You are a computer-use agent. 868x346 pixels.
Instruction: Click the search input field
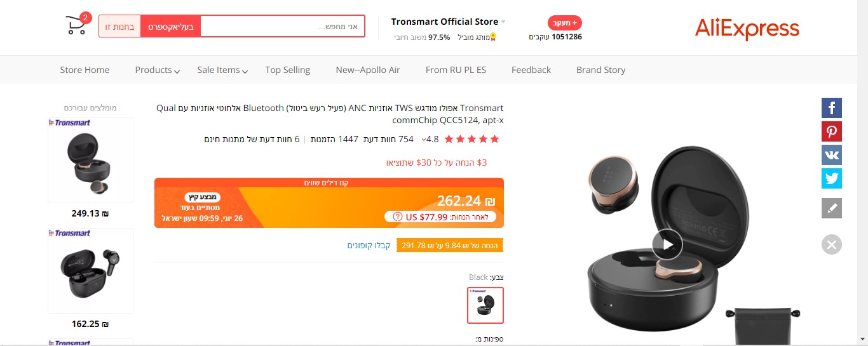pos(283,27)
